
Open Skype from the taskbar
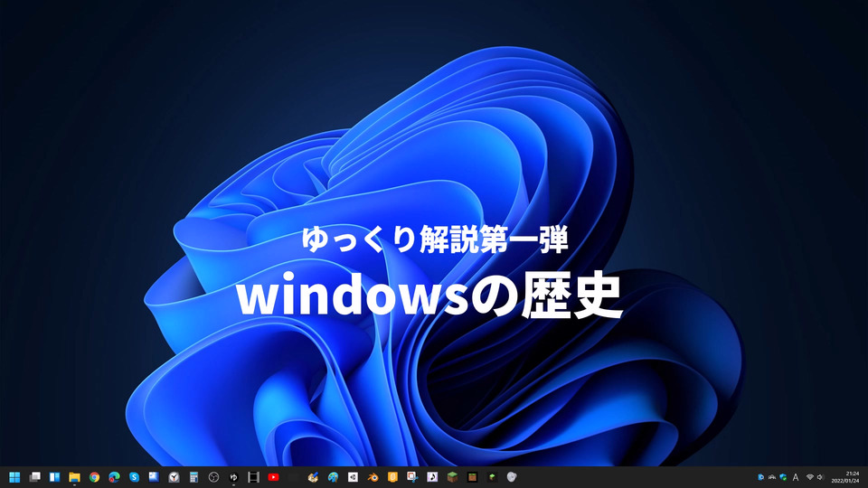tap(134, 477)
